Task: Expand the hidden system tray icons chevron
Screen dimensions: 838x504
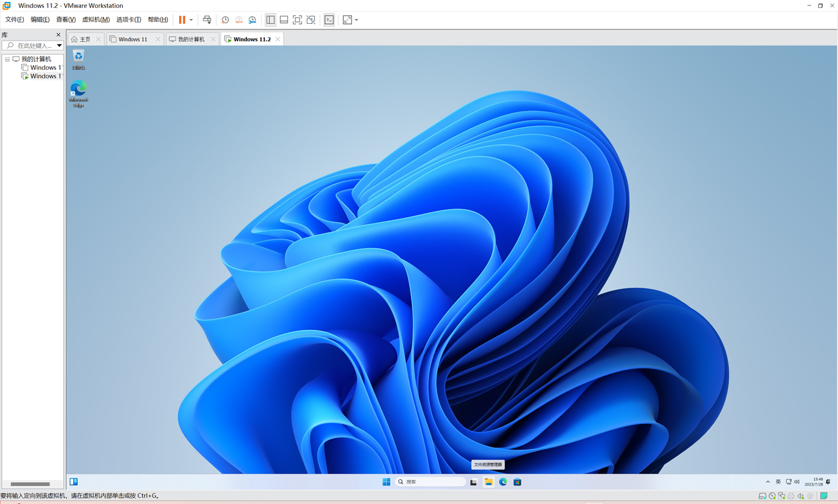Action: [768, 482]
